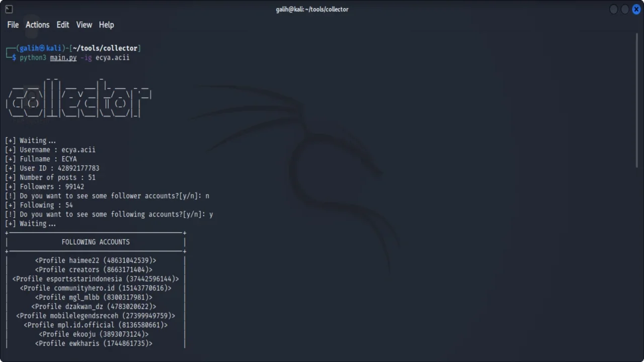The width and height of the screenshot is (644, 362).
Task: Open the Edit menu
Action: click(x=63, y=25)
